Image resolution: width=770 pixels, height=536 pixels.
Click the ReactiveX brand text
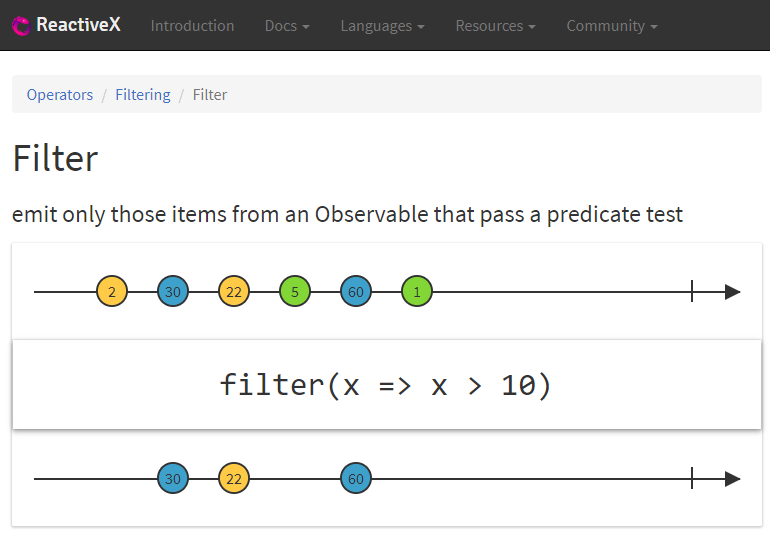point(78,26)
